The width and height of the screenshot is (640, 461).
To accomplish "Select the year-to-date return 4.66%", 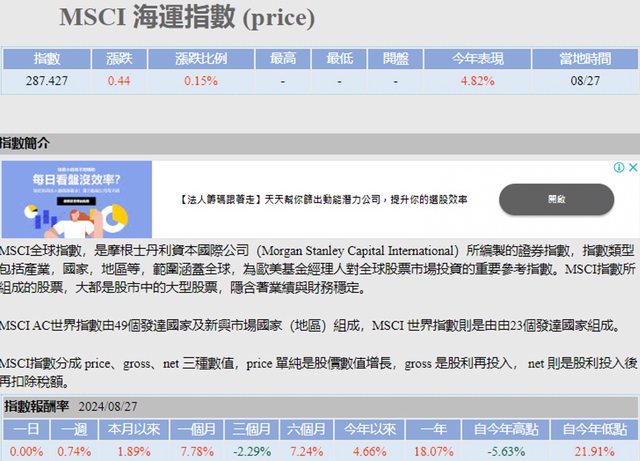I will [x=370, y=452].
